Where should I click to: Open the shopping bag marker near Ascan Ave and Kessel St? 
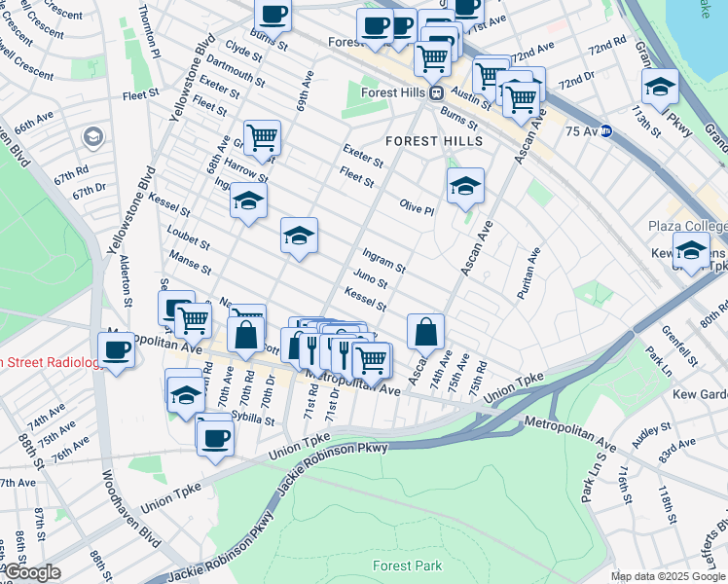(x=425, y=332)
